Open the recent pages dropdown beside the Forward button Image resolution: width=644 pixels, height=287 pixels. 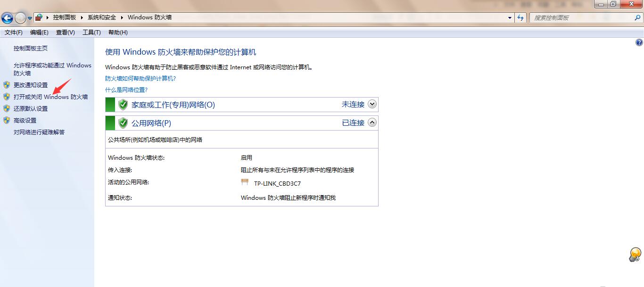[x=30, y=18]
